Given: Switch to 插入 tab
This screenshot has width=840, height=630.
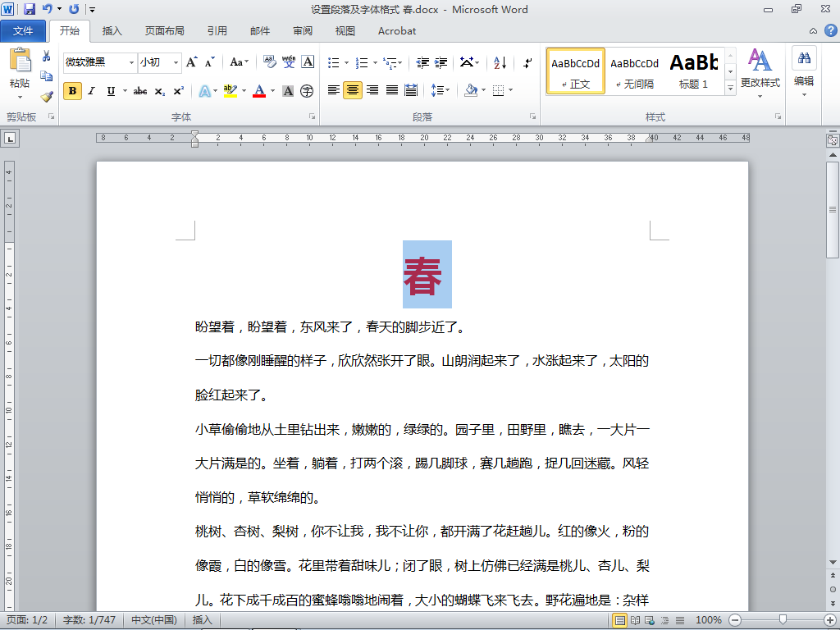Looking at the screenshot, I should pos(112,31).
